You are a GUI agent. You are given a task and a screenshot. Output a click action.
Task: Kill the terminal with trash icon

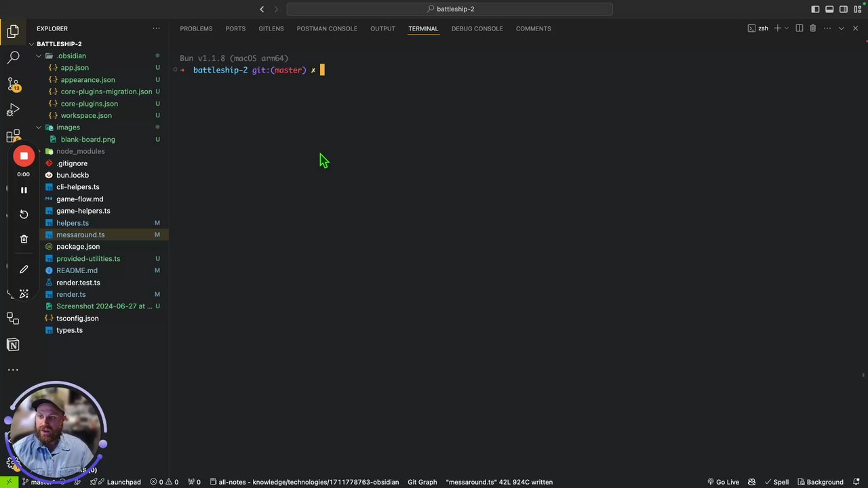point(812,28)
